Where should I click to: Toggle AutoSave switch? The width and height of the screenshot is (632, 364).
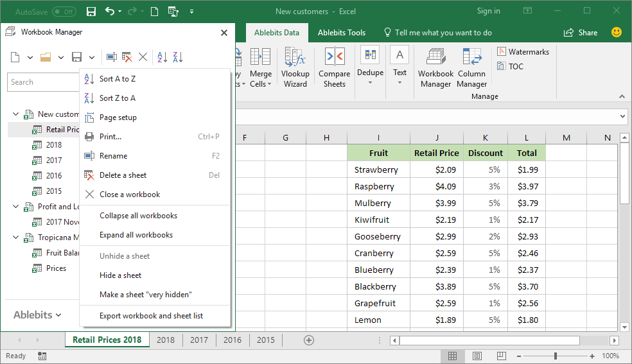[x=64, y=12]
